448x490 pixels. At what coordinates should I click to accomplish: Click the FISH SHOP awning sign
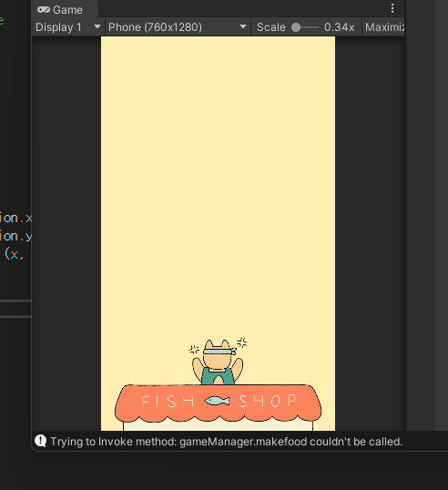(x=218, y=403)
